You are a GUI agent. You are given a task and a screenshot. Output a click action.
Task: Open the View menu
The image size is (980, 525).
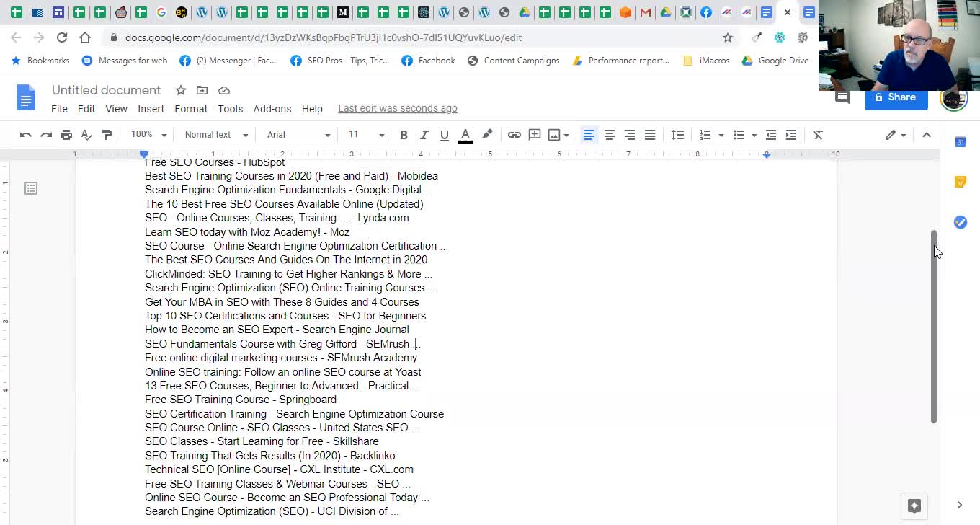click(x=116, y=109)
